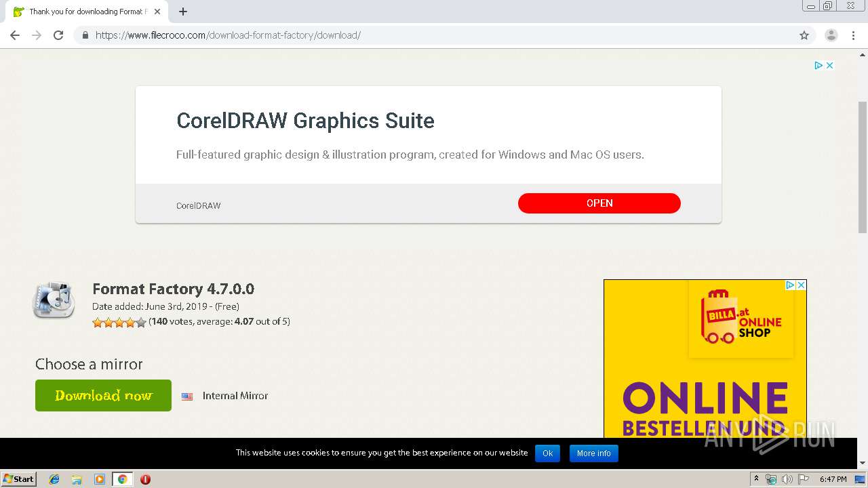Reload the current page
The width and height of the screenshot is (868, 488).
coord(58,35)
